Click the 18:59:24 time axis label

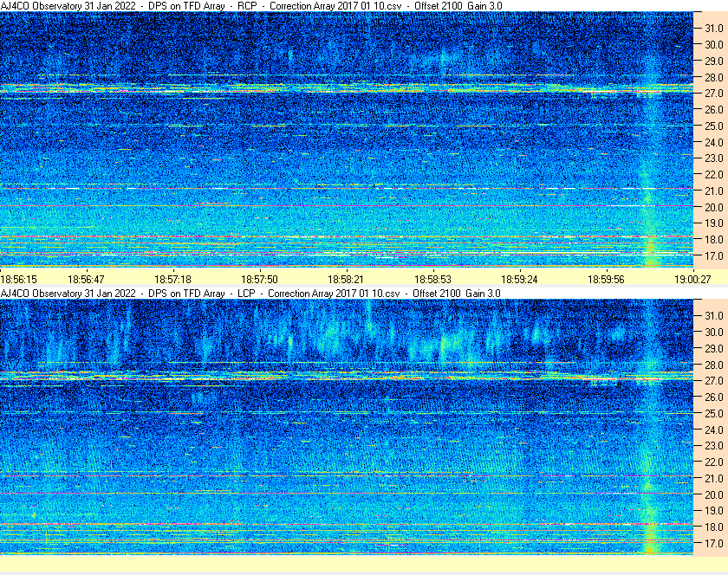pos(519,280)
